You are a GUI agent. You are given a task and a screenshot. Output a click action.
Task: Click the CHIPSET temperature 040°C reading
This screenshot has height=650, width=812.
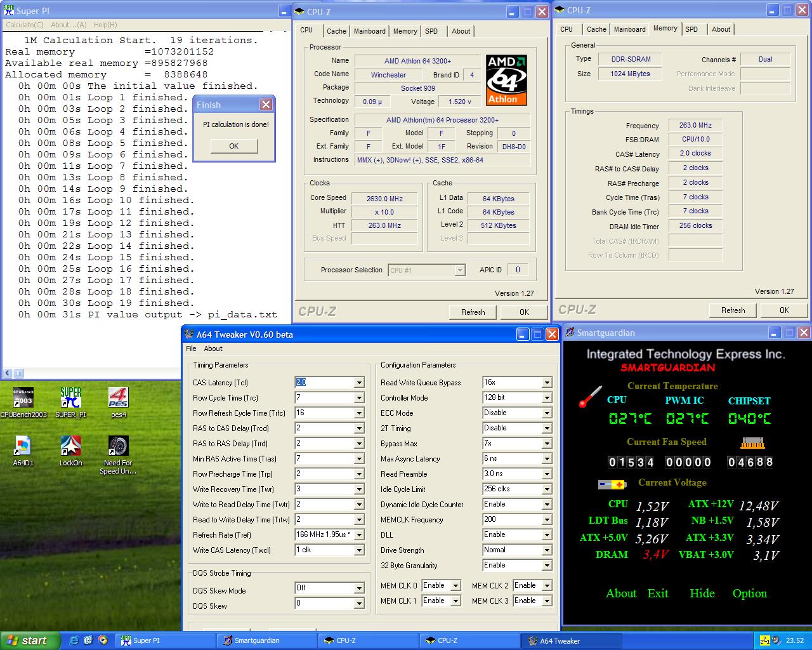(750, 419)
